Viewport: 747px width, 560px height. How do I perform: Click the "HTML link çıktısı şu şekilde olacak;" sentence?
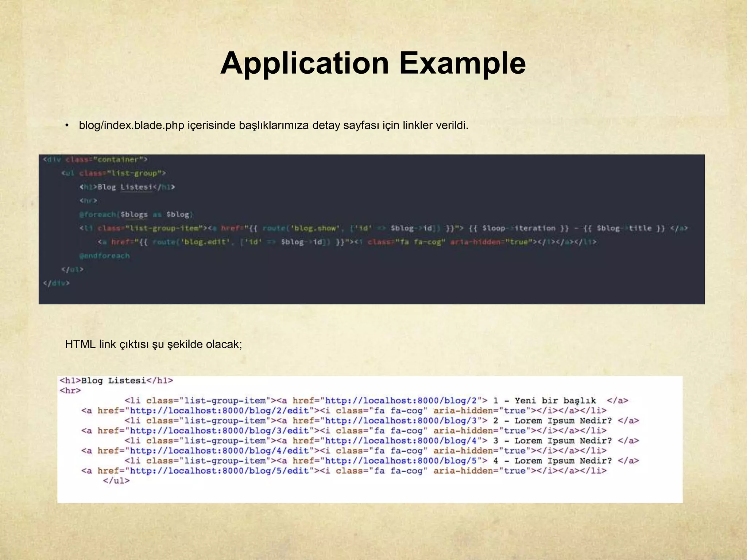click(x=154, y=344)
